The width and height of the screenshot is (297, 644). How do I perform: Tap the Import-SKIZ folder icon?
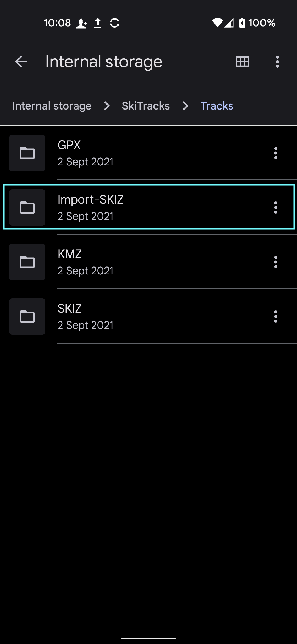pyautogui.click(x=27, y=208)
